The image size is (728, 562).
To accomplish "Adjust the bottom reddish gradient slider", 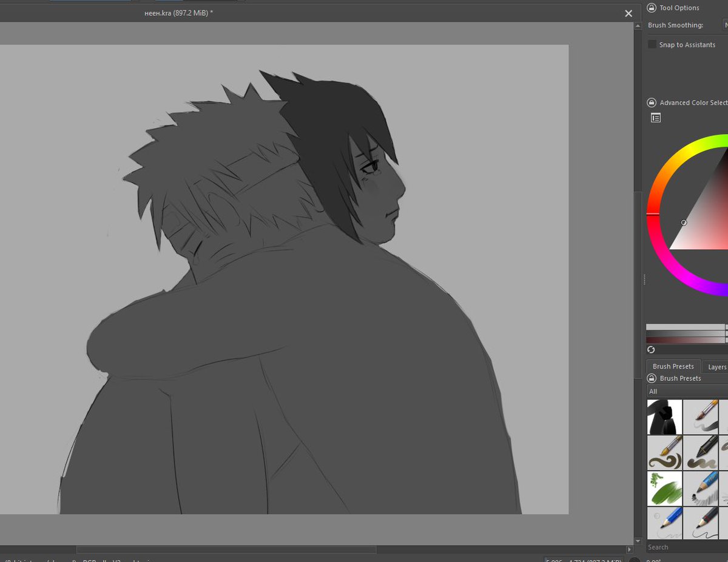I will (x=687, y=341).
